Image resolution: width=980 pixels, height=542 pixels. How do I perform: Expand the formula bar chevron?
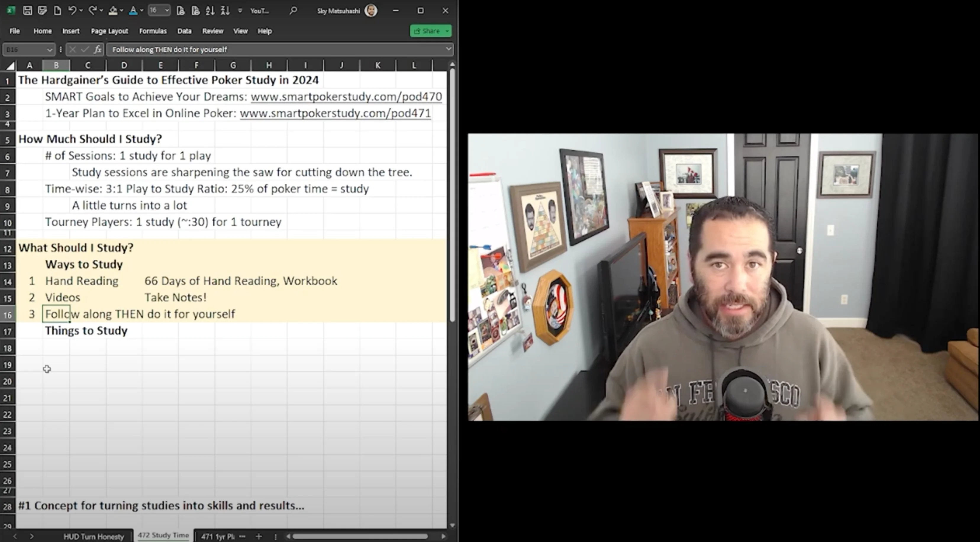coord(449,49)
